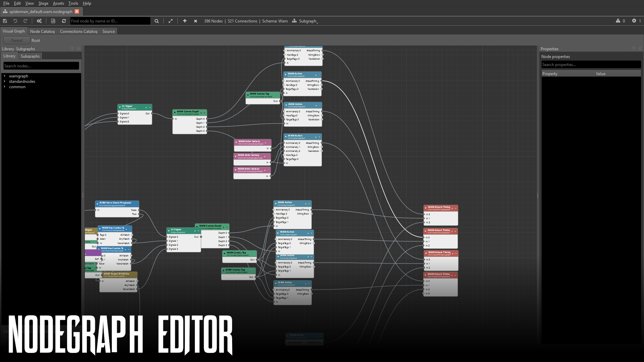644x362 pixels.
Task: Click the 521 Connections status text
Action: (243, 21)
